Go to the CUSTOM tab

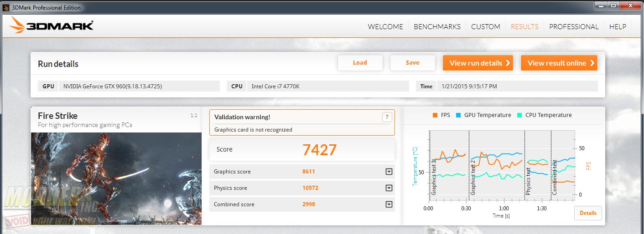click(486, 26)
